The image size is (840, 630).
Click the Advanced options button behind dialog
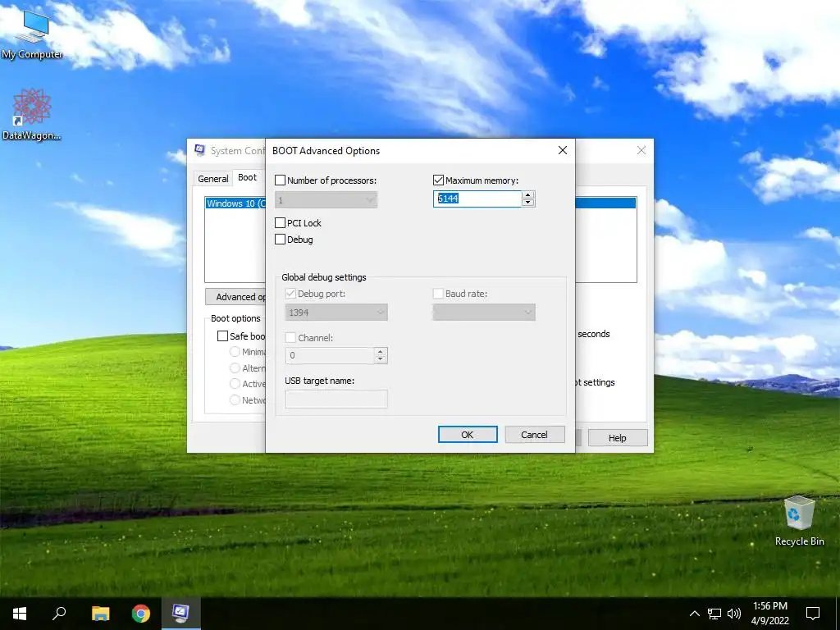[x=235, y=297]
